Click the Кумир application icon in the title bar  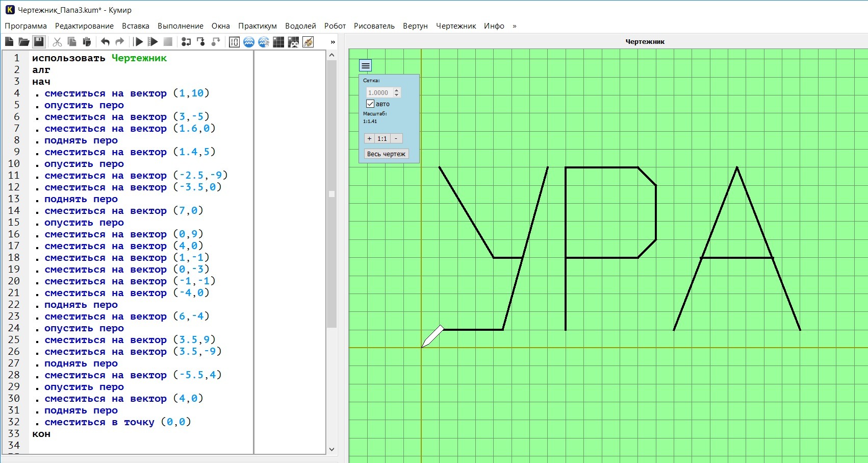pos(10,10)
